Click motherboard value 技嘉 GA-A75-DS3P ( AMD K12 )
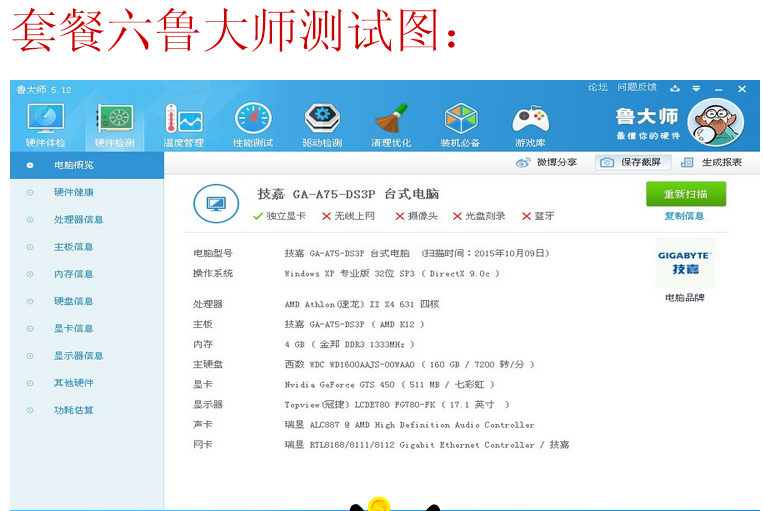The width and height of the screenshot is (763, 511). click(x=355, y=324)
